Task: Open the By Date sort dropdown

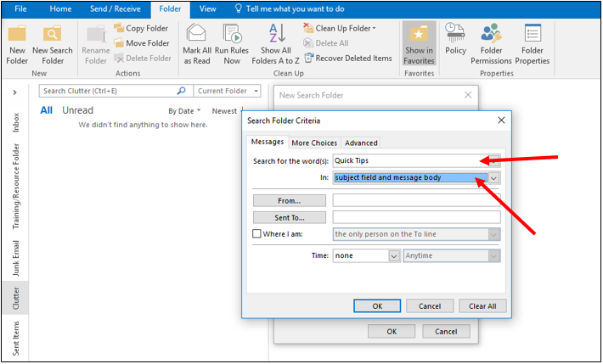Action: [x=184, y=111]
